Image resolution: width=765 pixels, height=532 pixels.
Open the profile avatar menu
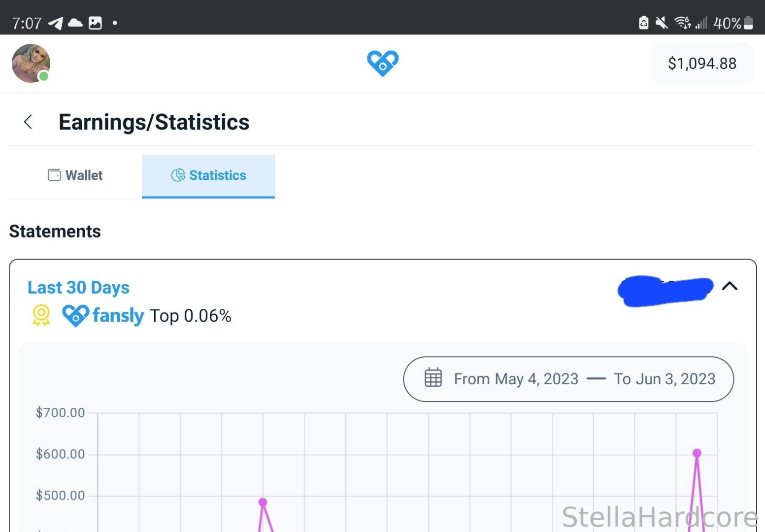pyautogui.click(x=31, y=63)
